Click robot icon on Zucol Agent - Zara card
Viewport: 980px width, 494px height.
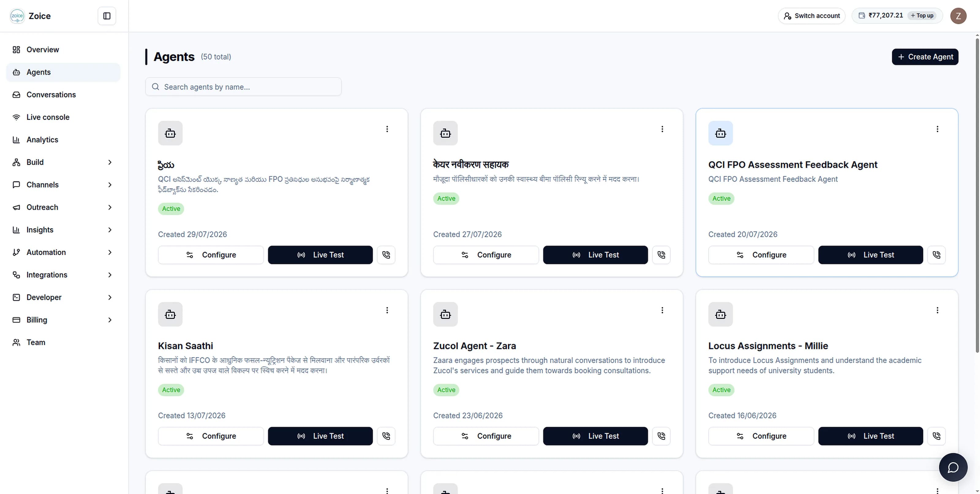(445, 314)
